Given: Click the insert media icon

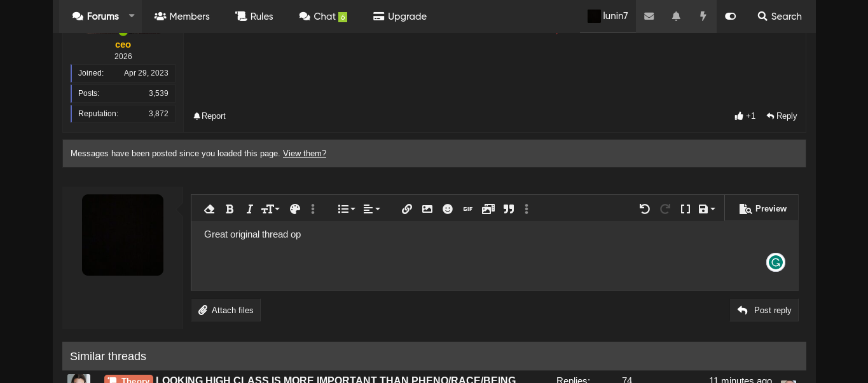Looking at the screenshot, I should (x=488, y=209).
